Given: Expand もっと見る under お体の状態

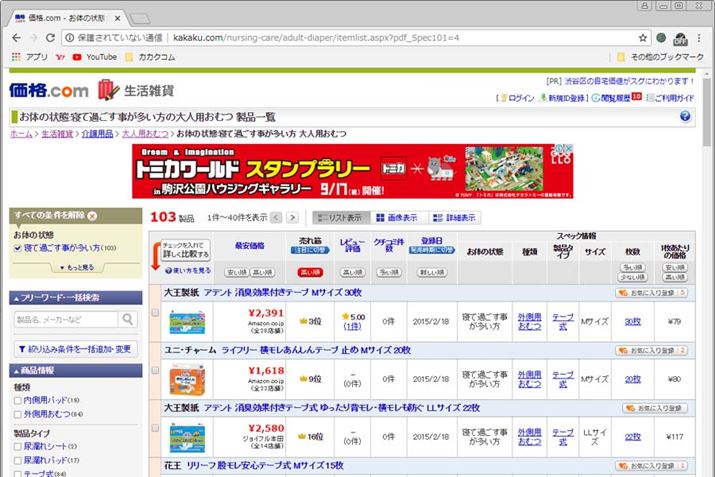Looking at the screenshot, I should (x=77, y=268).
